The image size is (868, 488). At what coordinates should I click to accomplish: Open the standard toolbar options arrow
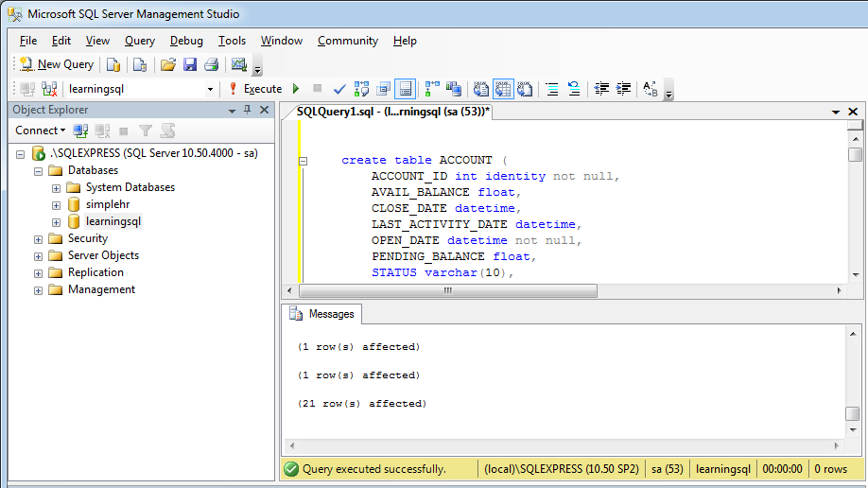coord(257,69)
